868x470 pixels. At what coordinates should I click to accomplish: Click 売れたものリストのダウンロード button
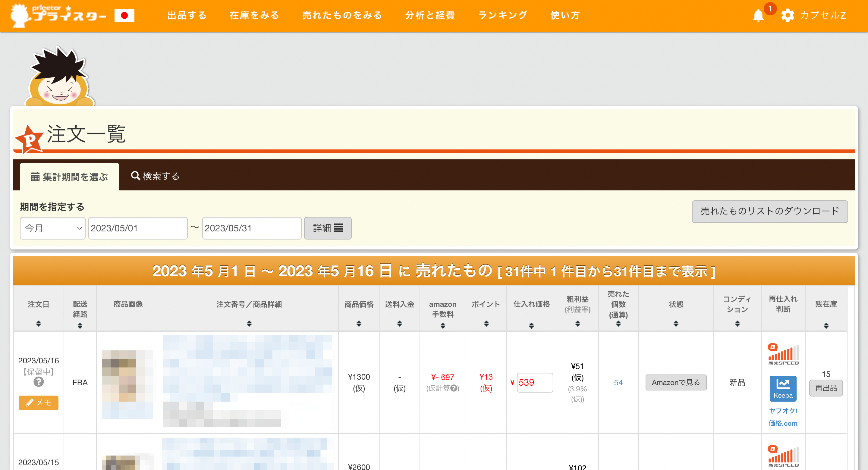(x=770, y=211)
